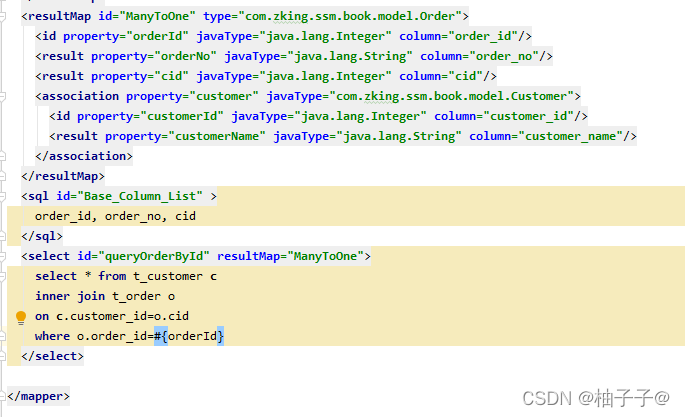Click fold marker beside closing select tag
Image resolution: width=685 pixels, height=417 pixels.
tap(2, 356)
